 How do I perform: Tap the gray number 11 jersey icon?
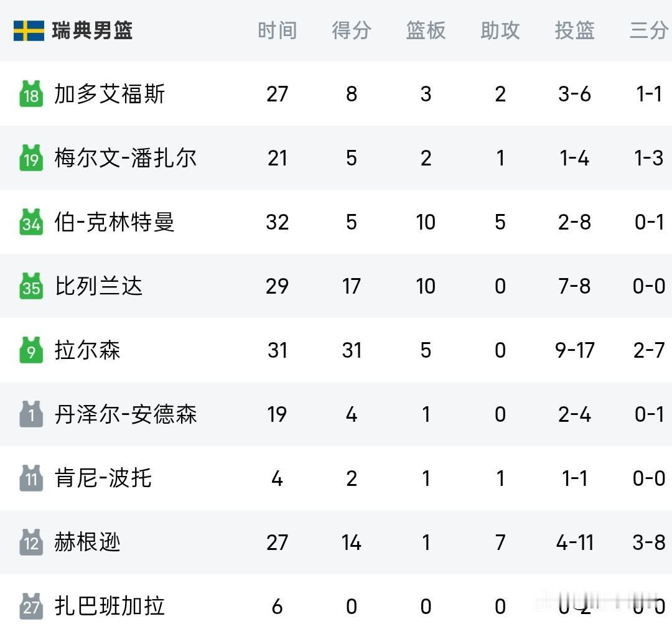coord(31,478)
